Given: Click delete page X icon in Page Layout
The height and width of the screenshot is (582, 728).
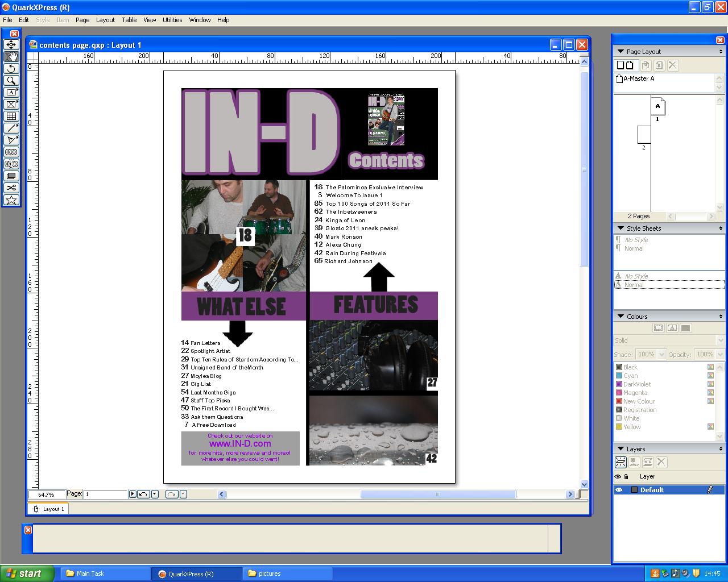Looking at the screenshot, I should tap(673, 65).
